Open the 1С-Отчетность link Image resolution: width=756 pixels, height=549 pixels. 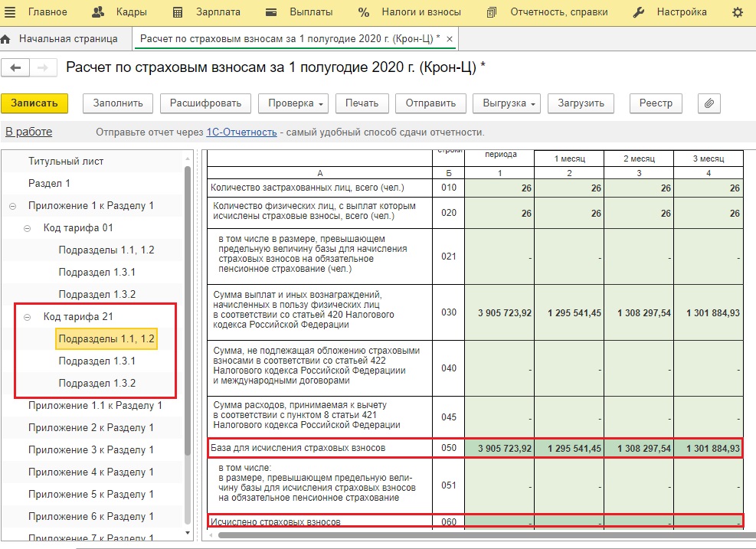pos(241,132)
